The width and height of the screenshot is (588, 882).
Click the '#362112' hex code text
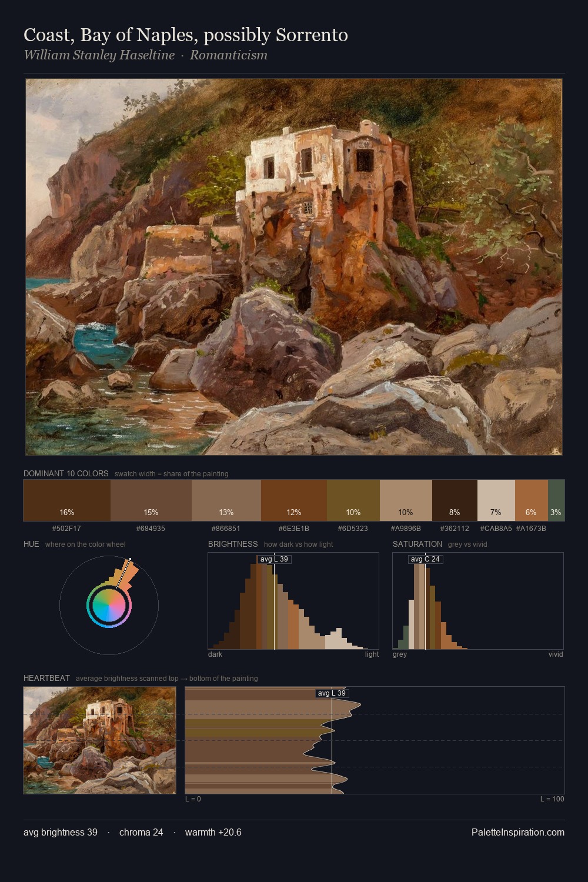pyautogui.click(x=455, y=529)
